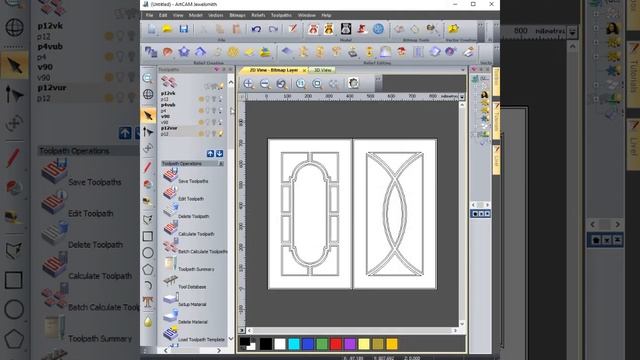
Task: Click the New Model icon in File toolbar
Action: pos(151,29)
